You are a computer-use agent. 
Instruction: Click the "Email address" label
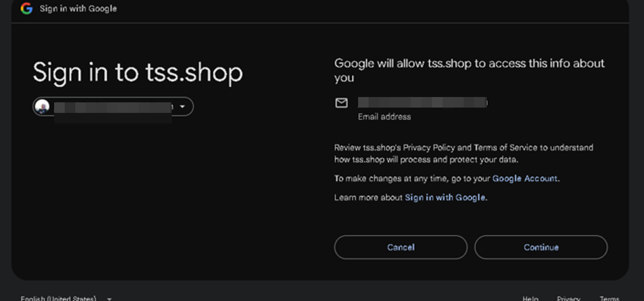click(x=384, y=117)
